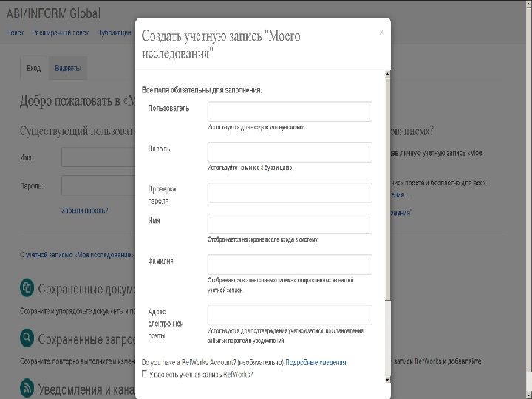
Task: Open the Подробные сведения link
Action: tap(316, 362)
